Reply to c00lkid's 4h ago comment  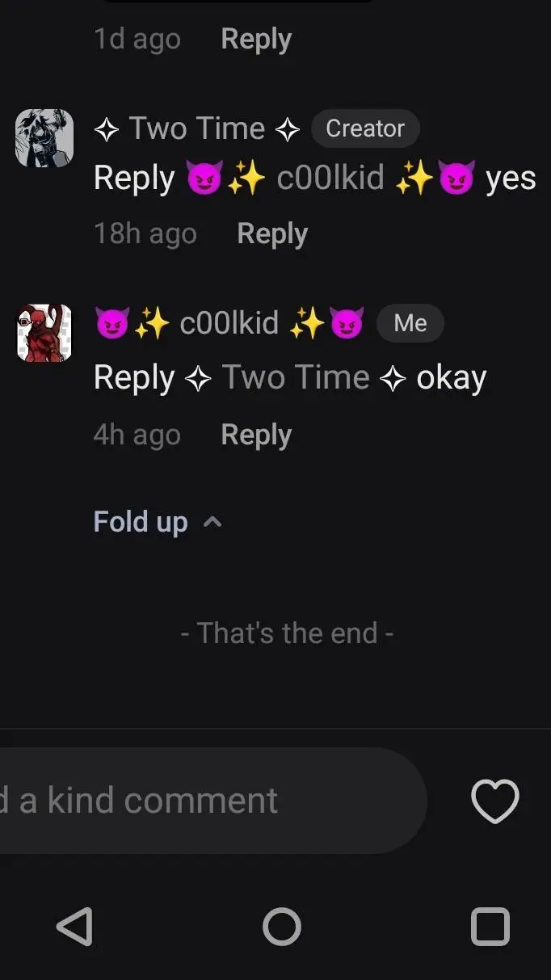click(256, 435)
